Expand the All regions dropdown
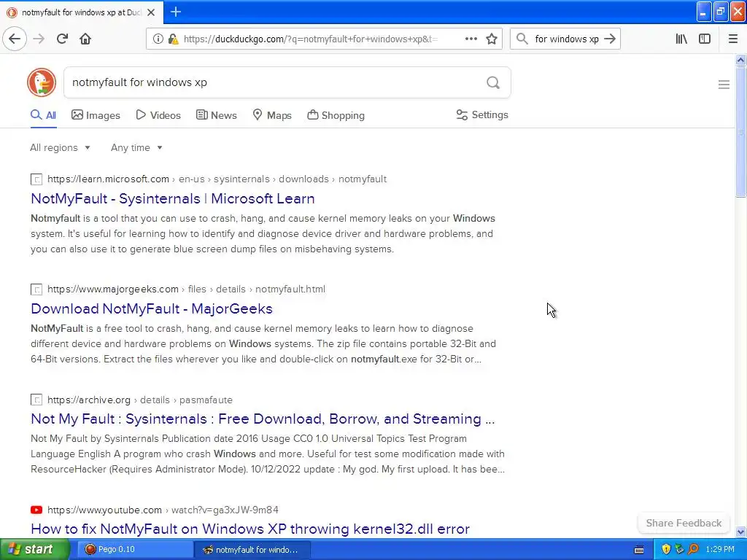 [x=60, y=147]
